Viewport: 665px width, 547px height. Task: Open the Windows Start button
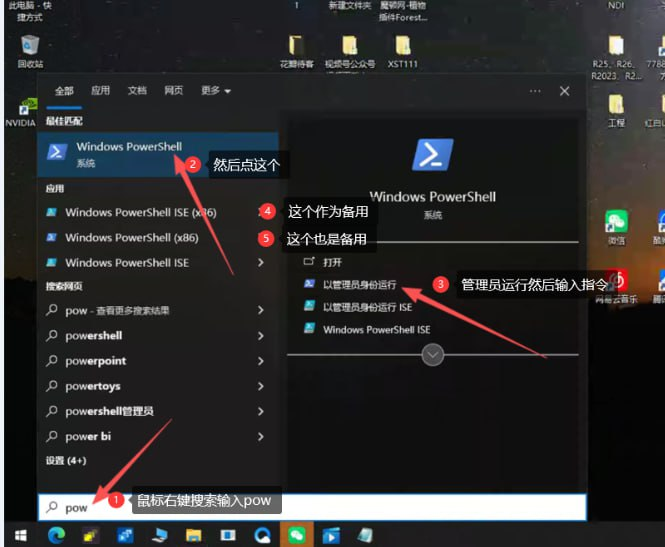click(x=20, y=535)
